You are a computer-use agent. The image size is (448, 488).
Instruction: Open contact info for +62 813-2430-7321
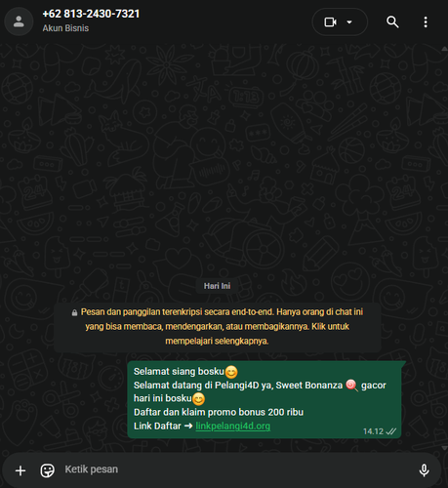point(91,14)
